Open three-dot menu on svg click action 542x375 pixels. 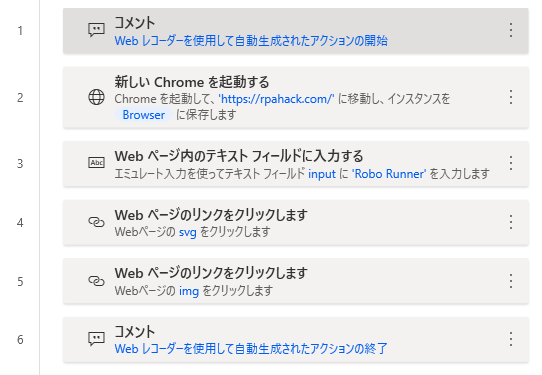click(x=511, y=222)
